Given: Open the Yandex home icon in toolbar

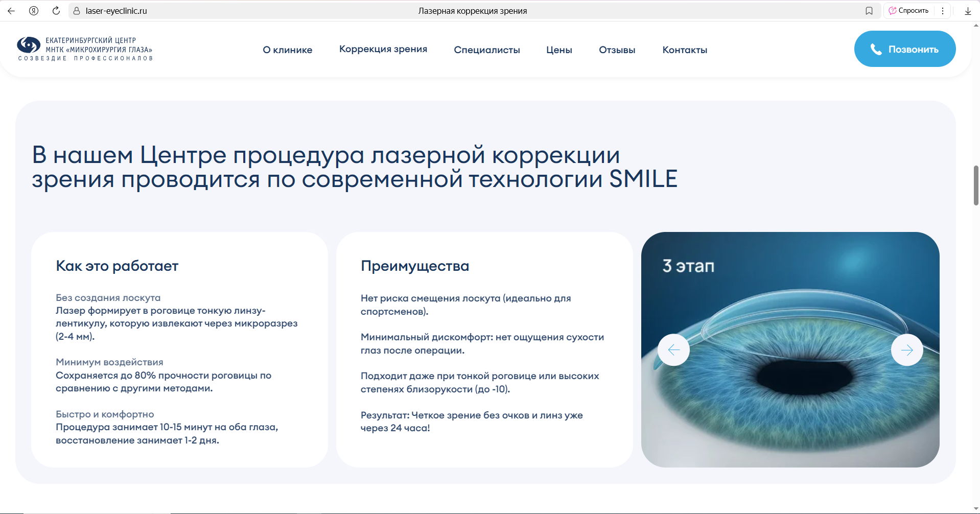Looking at the screenshot, I should tap(34, 11).
